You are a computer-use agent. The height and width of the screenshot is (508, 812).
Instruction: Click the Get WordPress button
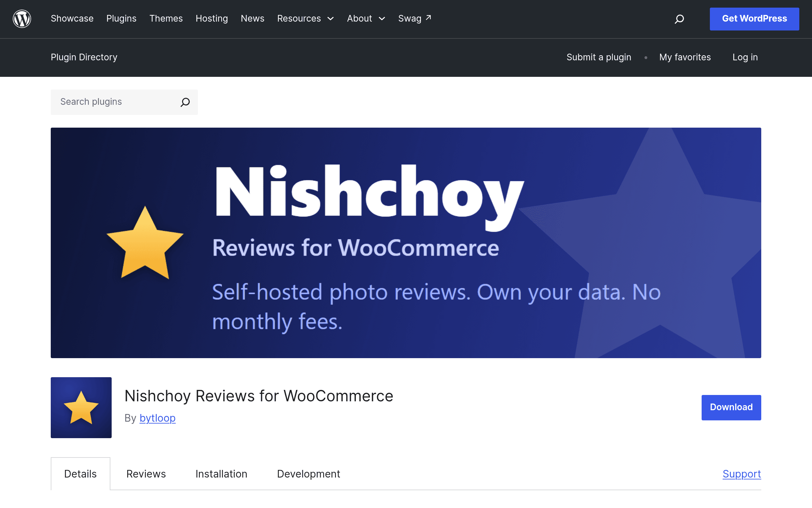pos(754,19)
